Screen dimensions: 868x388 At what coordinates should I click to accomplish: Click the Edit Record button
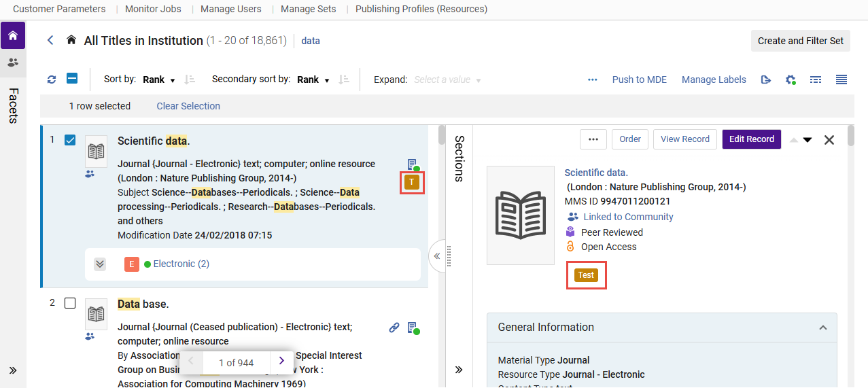click(x=752, y=139)
